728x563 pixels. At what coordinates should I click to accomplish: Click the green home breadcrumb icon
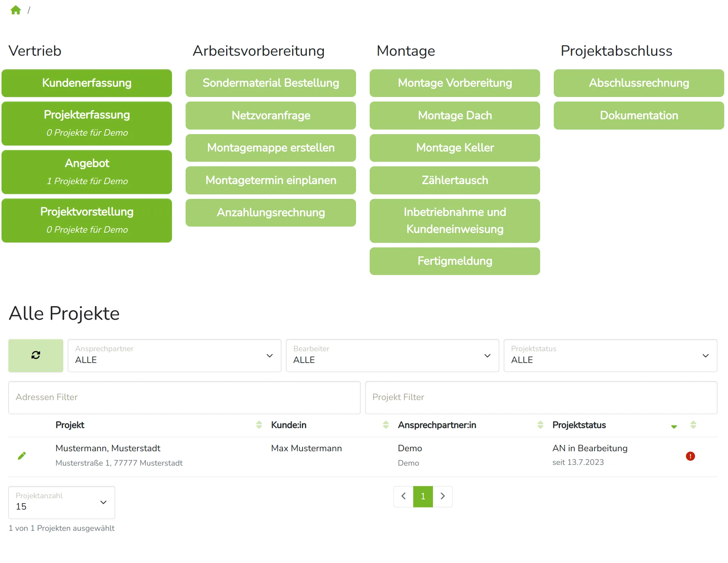point(16,10)
